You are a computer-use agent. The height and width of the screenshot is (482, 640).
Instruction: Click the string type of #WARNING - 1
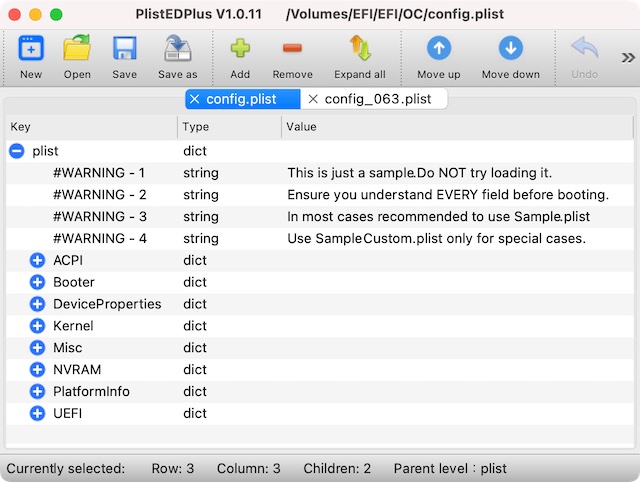coord(201,173)
